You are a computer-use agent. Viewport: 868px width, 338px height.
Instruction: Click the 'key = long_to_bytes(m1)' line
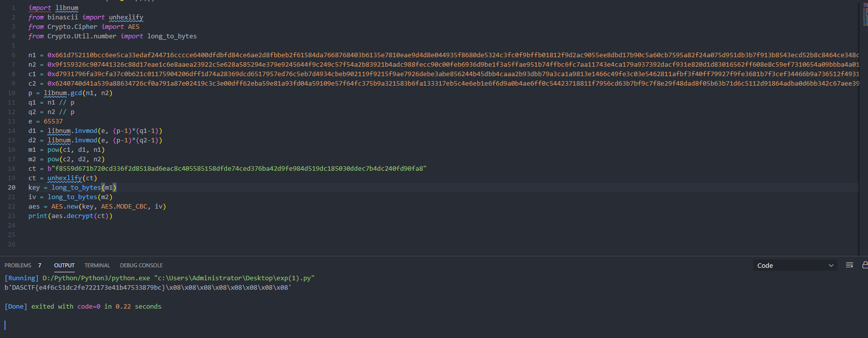pos(72,188)
